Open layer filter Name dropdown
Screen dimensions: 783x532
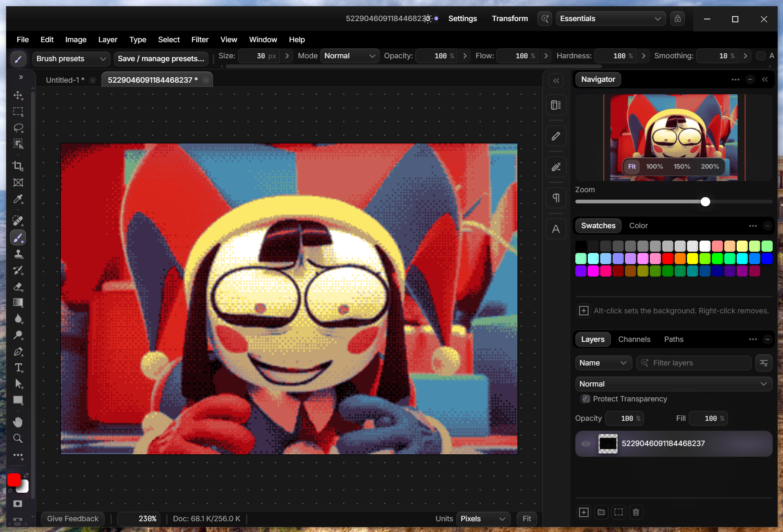pyautogui.click(x=603, y=363)
